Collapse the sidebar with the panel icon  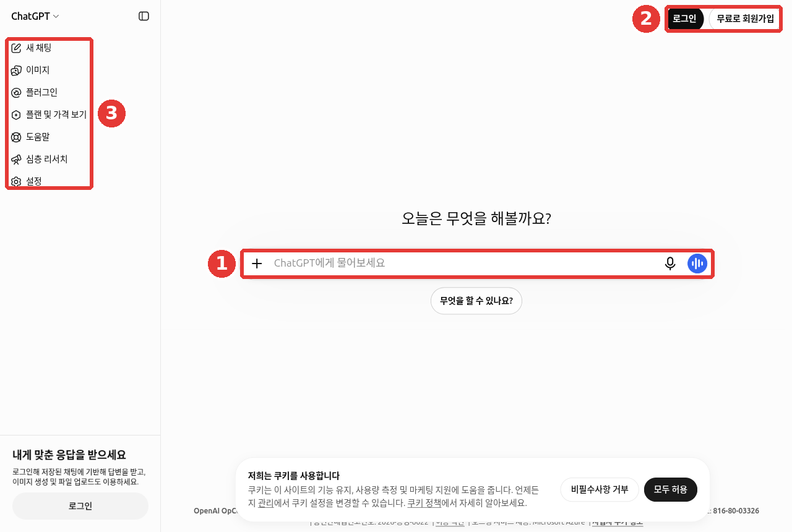click(144, 16)
